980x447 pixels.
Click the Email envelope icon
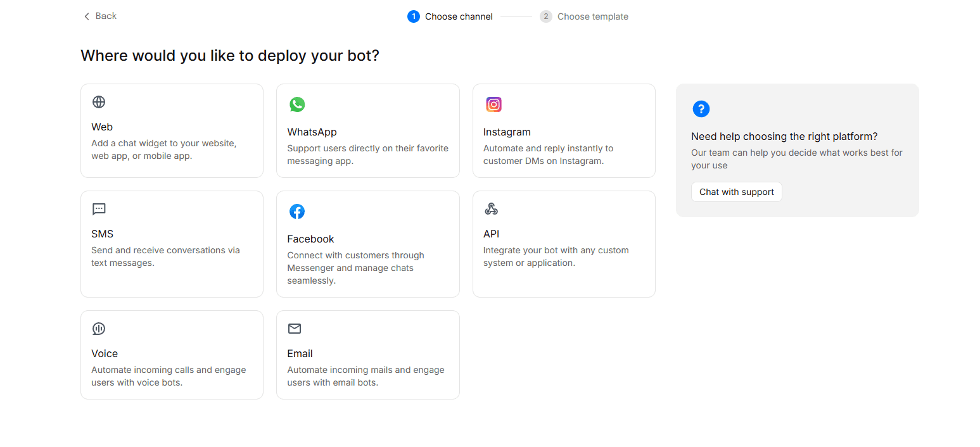pos(294,329)
